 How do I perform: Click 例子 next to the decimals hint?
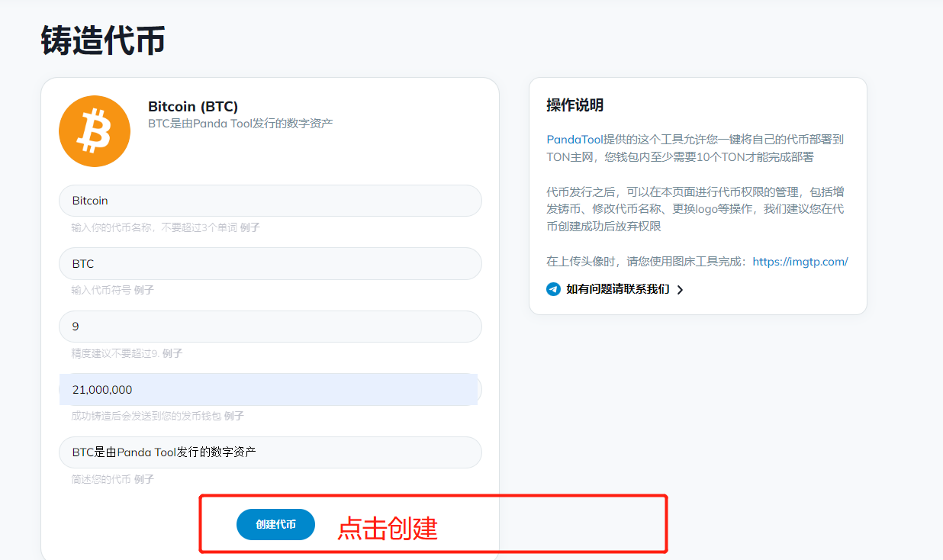coord(172,353)
